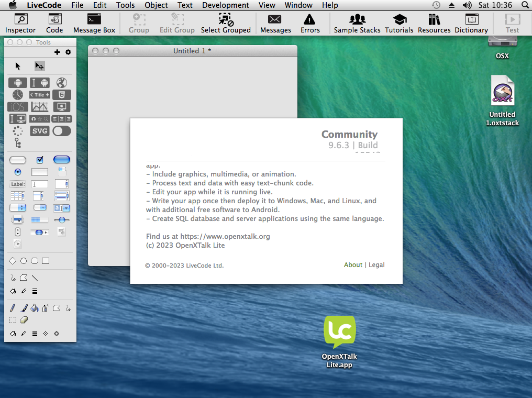This screenshot has height=398, width=532.
Task: Open the Development menu
Action: click(x=225, y=5)
